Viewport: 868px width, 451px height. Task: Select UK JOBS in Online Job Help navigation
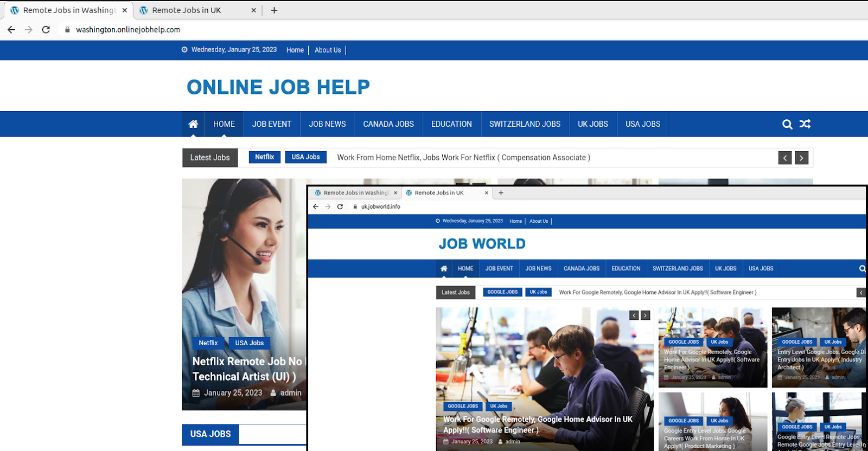coord(593,124)
